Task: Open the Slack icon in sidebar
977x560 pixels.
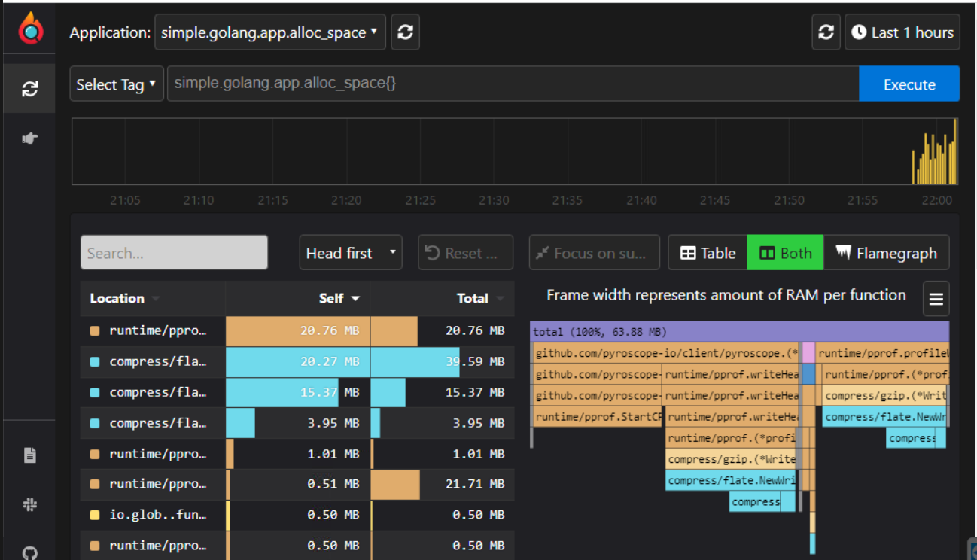Action: 29,505
